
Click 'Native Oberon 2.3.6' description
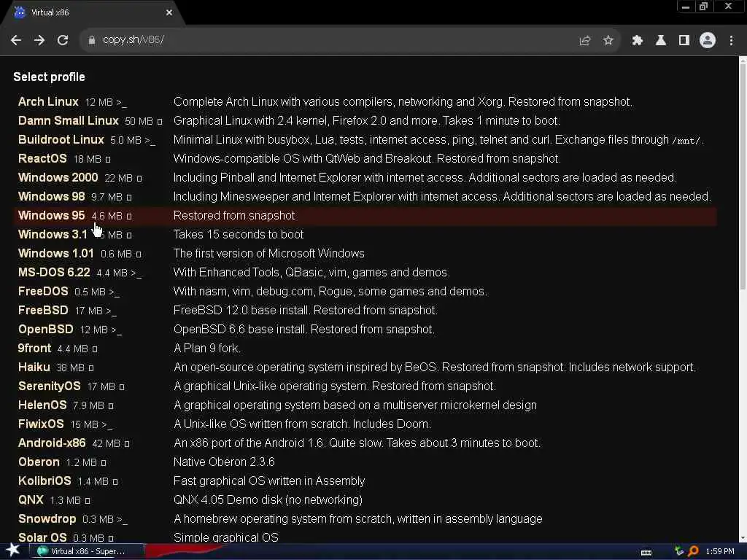[224, 462]
